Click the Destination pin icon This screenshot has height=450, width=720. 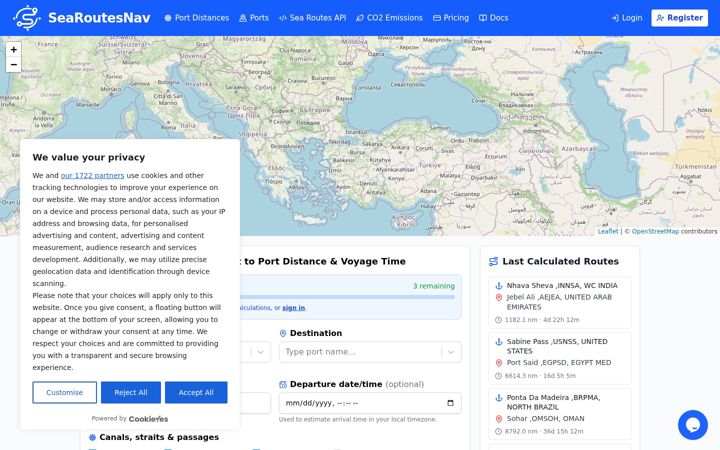pos(283,333)
